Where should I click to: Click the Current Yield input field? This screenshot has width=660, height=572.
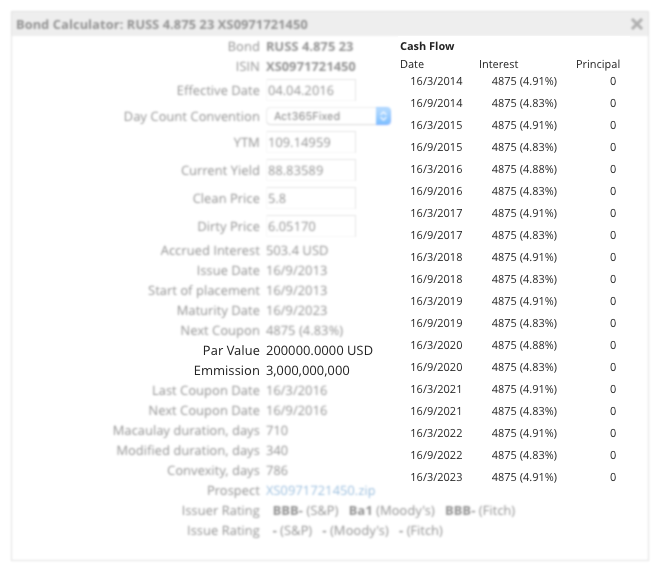tap(311, 170)
